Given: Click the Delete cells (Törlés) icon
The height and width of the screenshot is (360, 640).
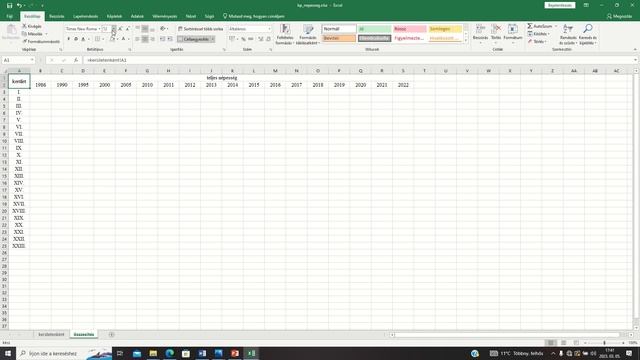Looking at the screenshot, I should 496,33.
